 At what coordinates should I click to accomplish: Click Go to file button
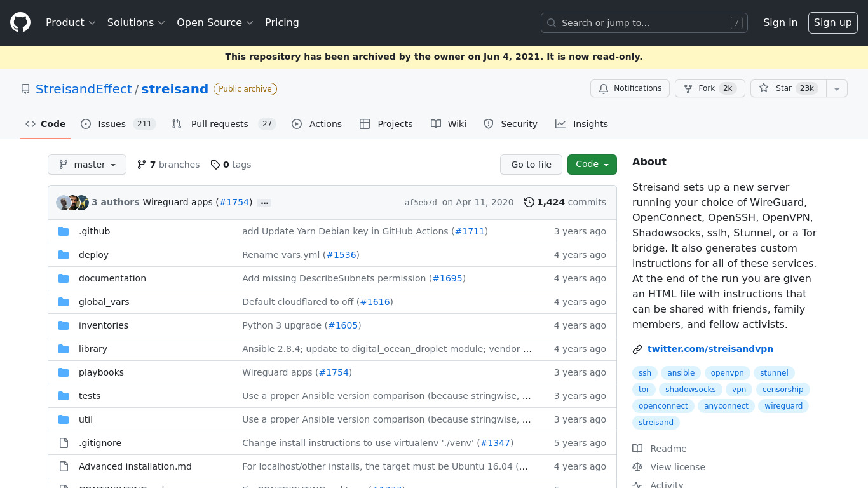click(531, 165)
